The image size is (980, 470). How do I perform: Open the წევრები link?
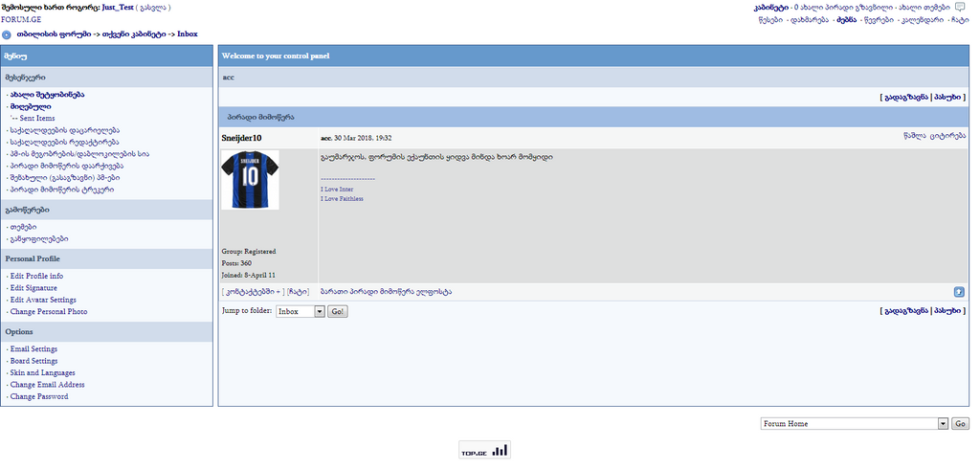click(879, 20)
